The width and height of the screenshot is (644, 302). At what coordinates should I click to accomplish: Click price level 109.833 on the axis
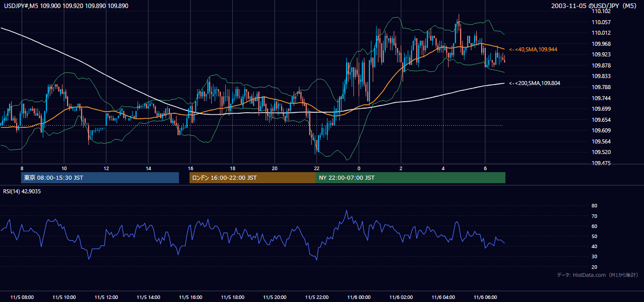(601, 76)
